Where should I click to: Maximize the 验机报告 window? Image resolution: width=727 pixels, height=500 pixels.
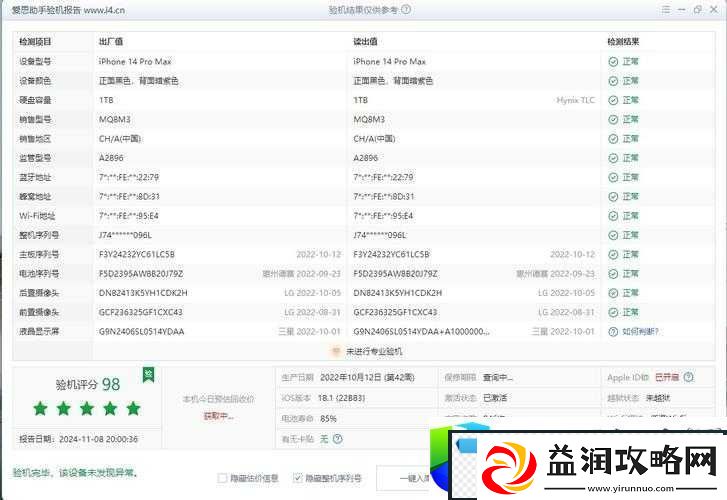point(697,10)
